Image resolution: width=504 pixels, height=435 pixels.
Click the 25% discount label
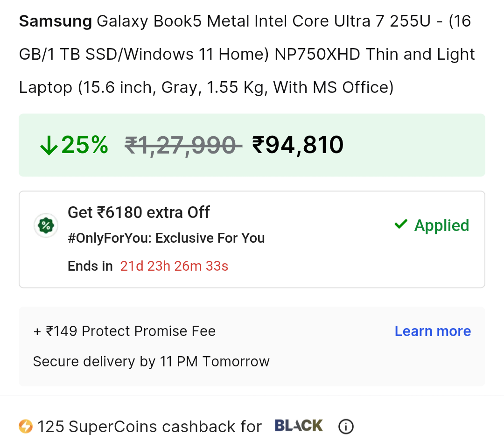pos(85,145)
